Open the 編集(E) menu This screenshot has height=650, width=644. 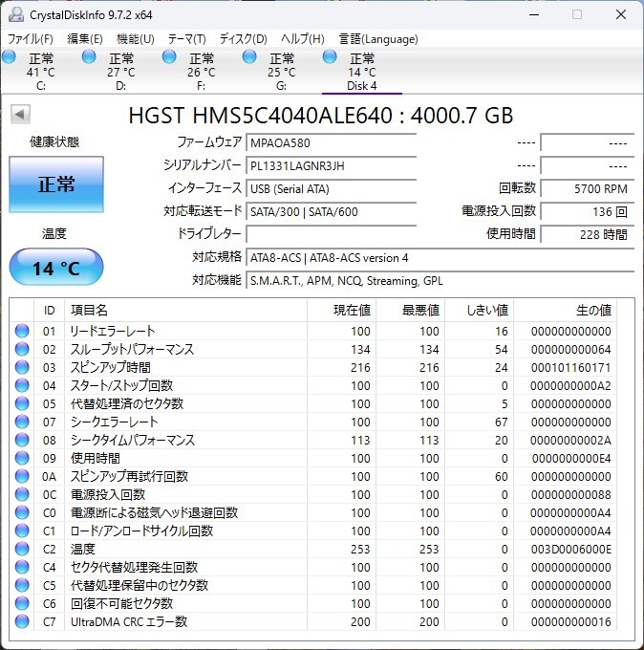85,39
